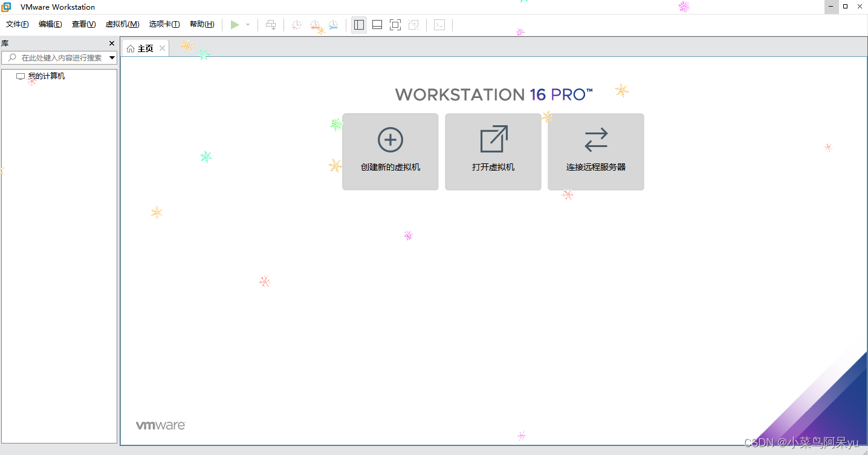Open the 选项卡(T) menu
Screen dimensions: 868x455
[164, 24]
